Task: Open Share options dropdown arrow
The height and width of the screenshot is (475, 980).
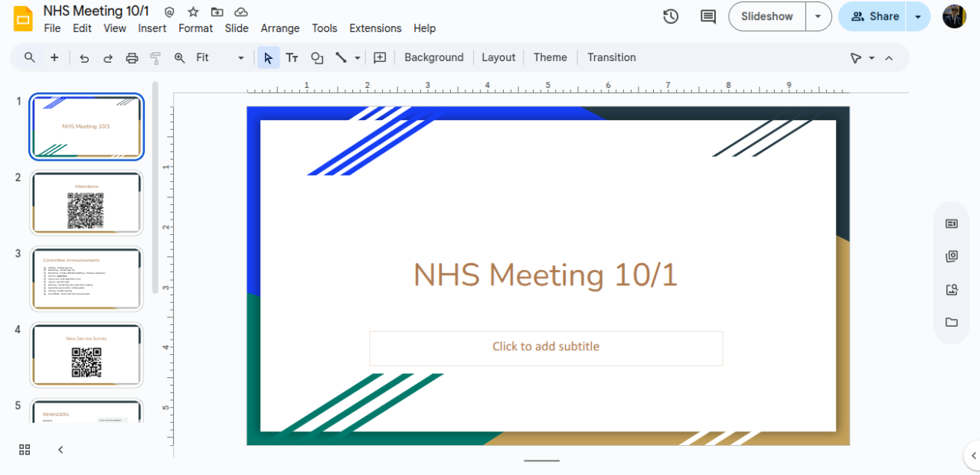Action: (918, 16)
